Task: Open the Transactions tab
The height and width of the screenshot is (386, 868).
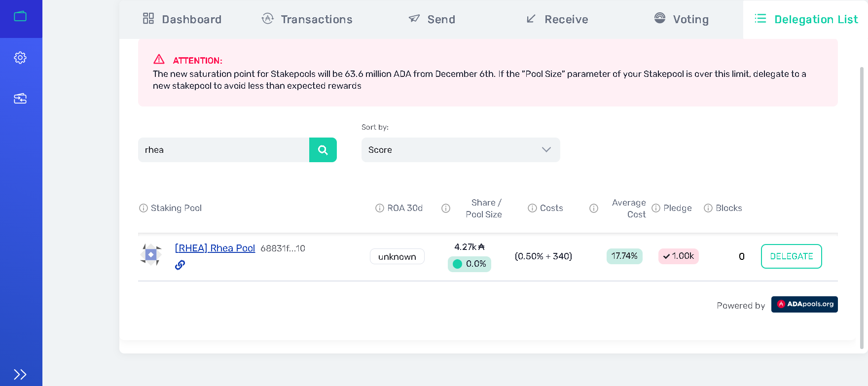Action: [x=307, y=19]
